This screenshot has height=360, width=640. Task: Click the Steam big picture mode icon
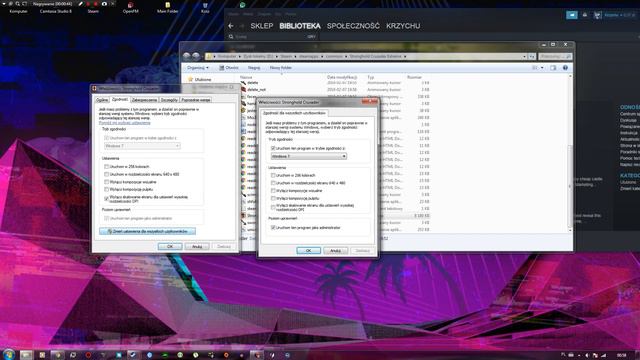(572, 15)
